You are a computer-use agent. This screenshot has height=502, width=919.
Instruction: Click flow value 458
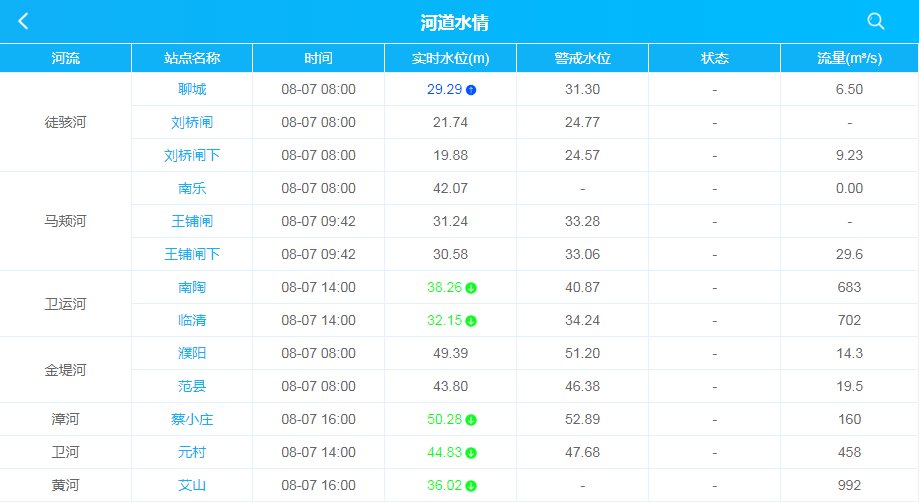(849, 452)
